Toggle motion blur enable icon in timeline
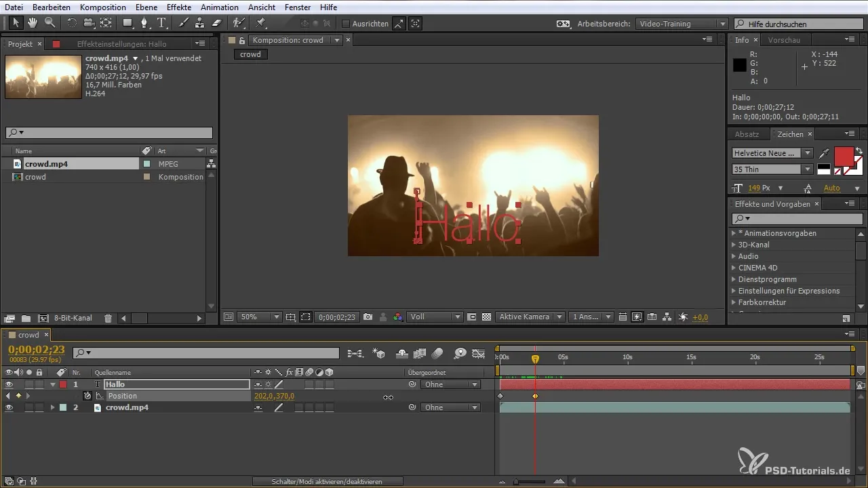This screenshot has width=868, height=488. point(437,353)
